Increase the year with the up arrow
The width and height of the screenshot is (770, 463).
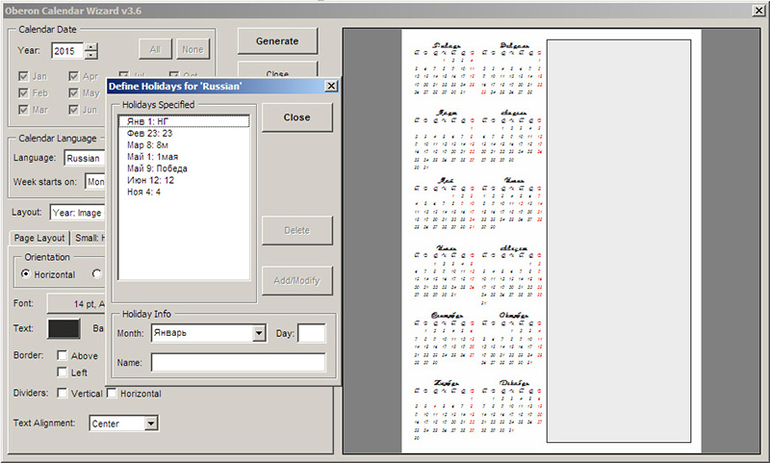(92, 45)
